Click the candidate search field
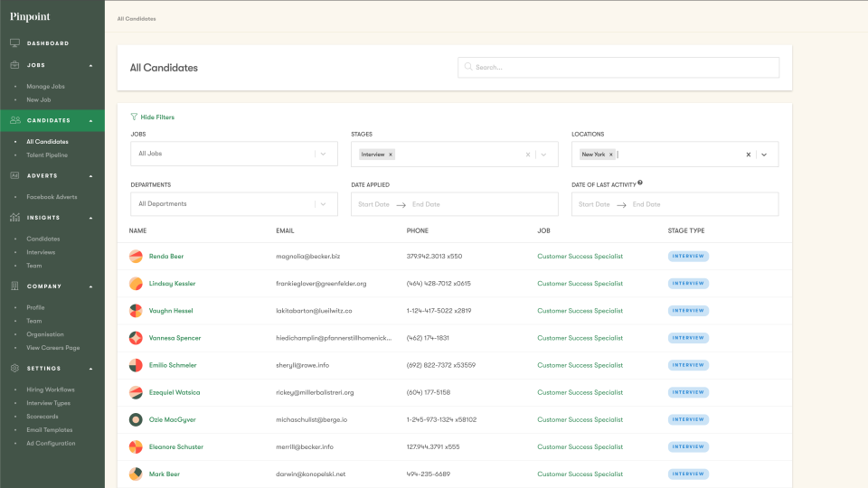 [618, 68]
